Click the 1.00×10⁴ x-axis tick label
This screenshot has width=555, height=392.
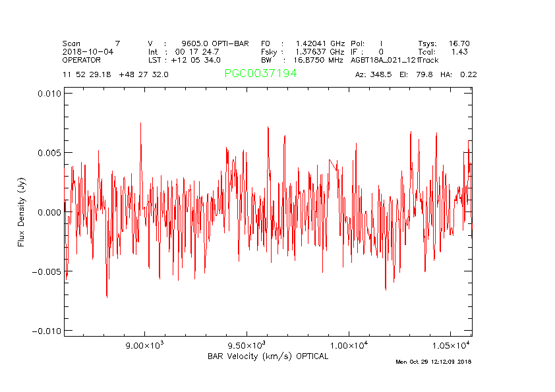pos(348,345)
